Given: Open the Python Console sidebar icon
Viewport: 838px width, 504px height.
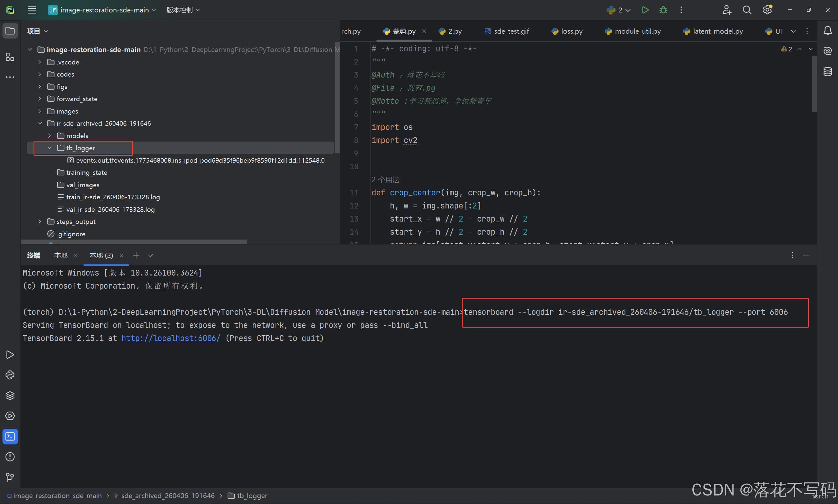Looking at the screenshot, I should (x=10, y=375).
